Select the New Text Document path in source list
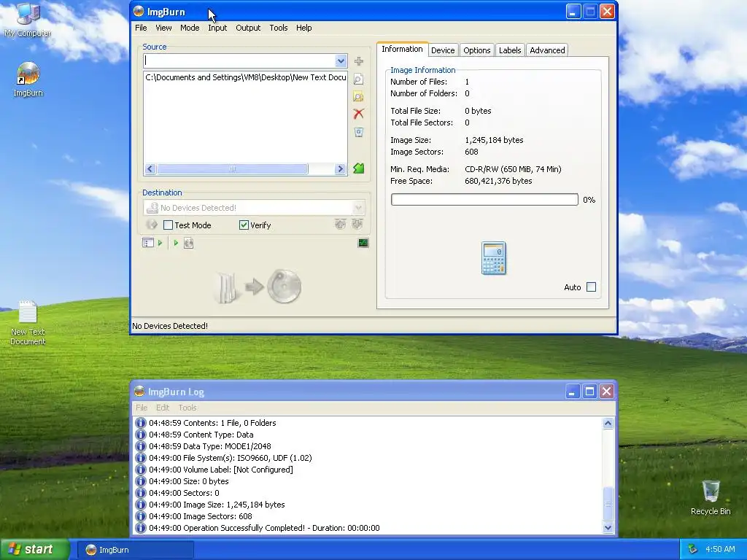 pyautogui.click(x=245, y=77)
